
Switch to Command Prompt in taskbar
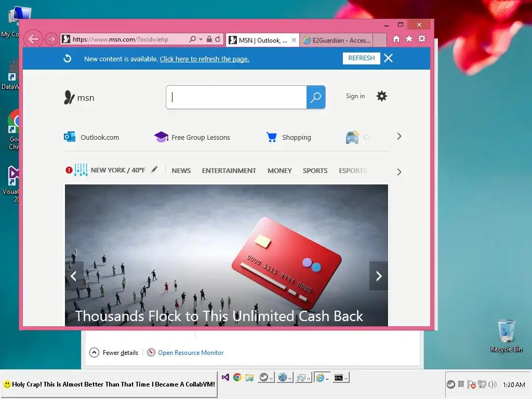340,377
